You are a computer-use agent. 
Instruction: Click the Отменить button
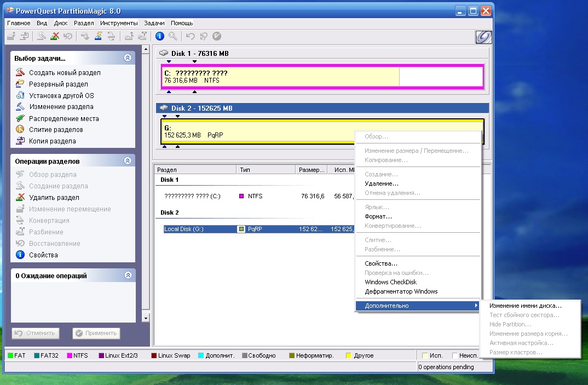click(36, 333)
